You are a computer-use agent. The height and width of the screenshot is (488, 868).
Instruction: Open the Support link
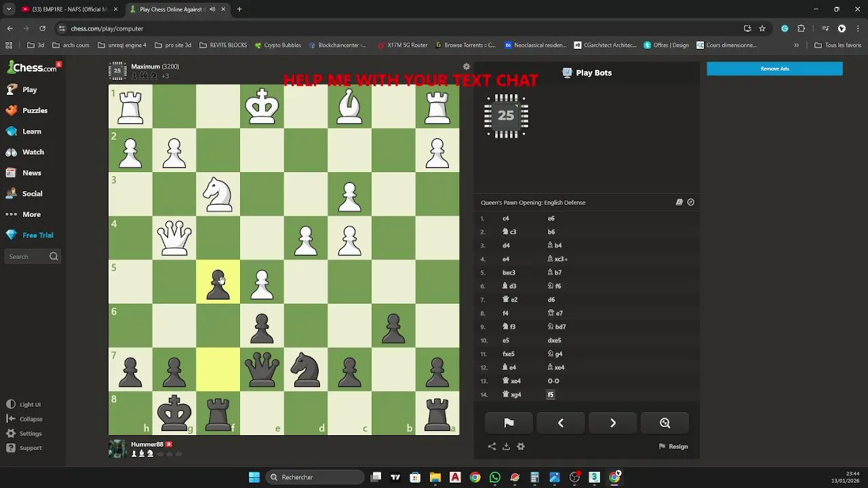coord(24,448)
